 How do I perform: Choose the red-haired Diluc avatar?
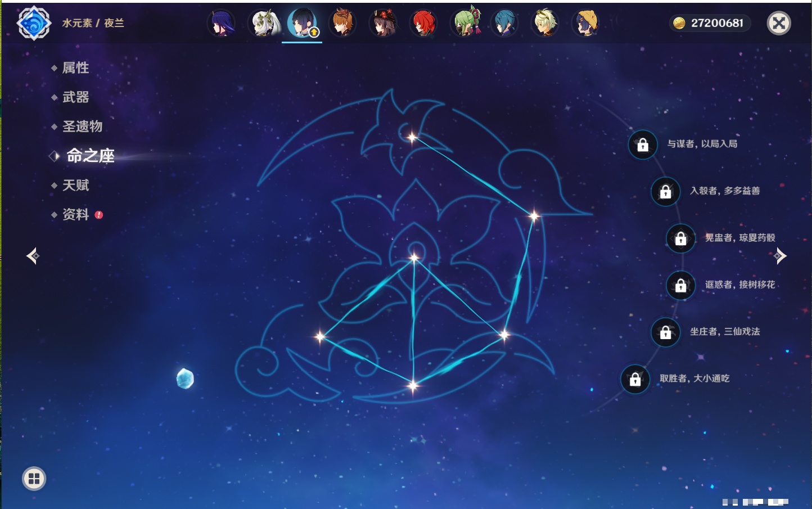[424, 24]
